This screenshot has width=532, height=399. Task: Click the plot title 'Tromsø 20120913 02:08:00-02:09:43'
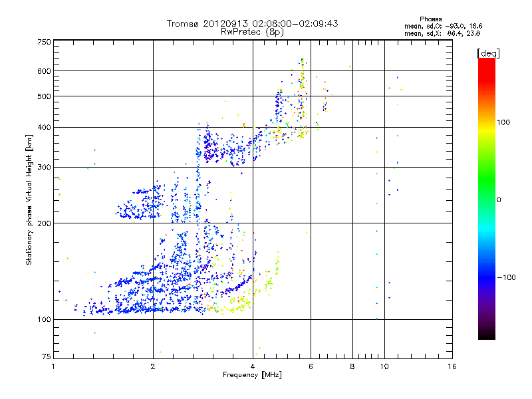tap(252, 23)
